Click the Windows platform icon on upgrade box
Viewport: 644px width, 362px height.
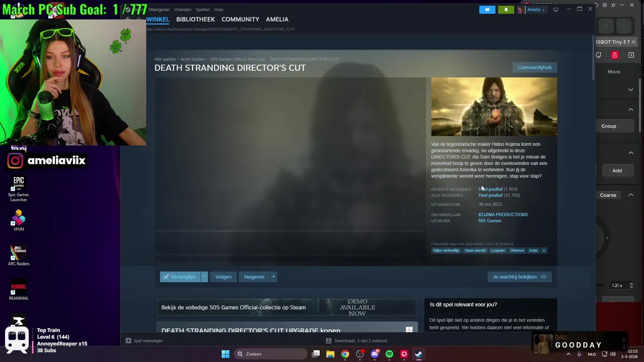click(409, 330)
